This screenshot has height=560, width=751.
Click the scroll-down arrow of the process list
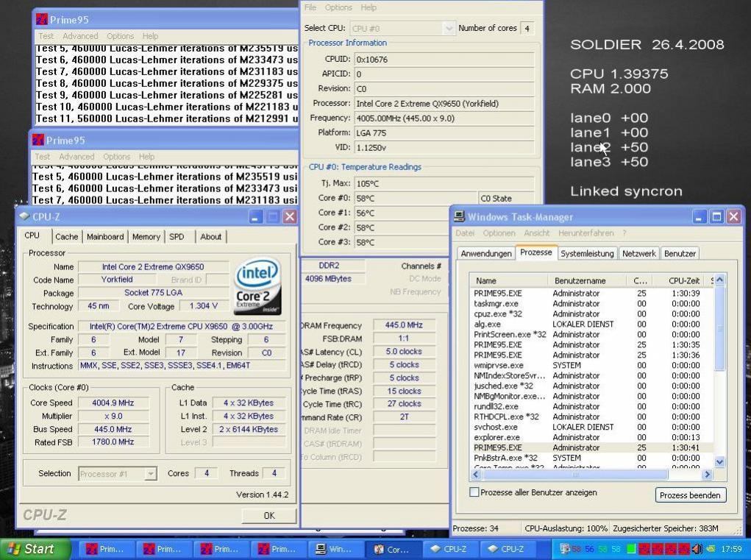[x=719, y=462]
